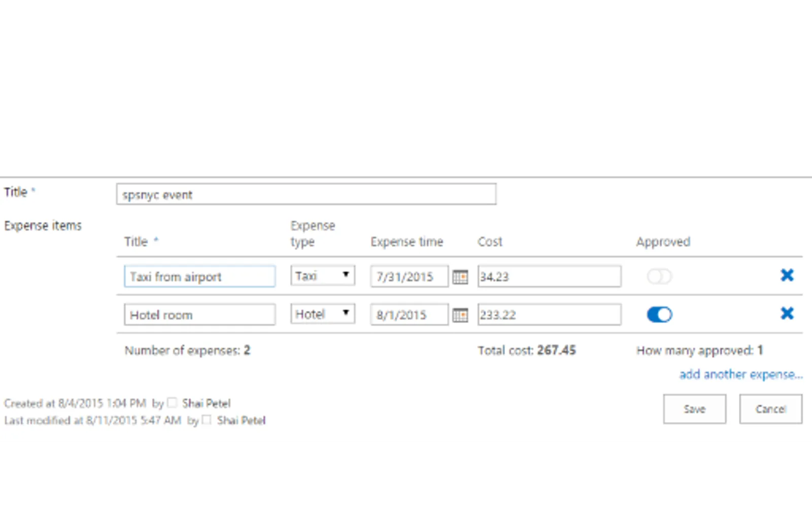Open Shai Petel profile in Last modified line
Viewport: 812px width, 508px height.
point(241,420)
